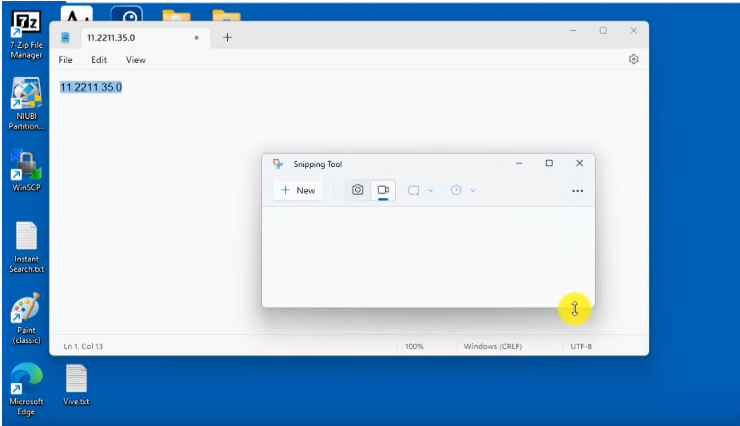The width and height of the screenshot is (740, 426).
Task: Click New in Snipping Tool
Action: click(x=298, y=190)
